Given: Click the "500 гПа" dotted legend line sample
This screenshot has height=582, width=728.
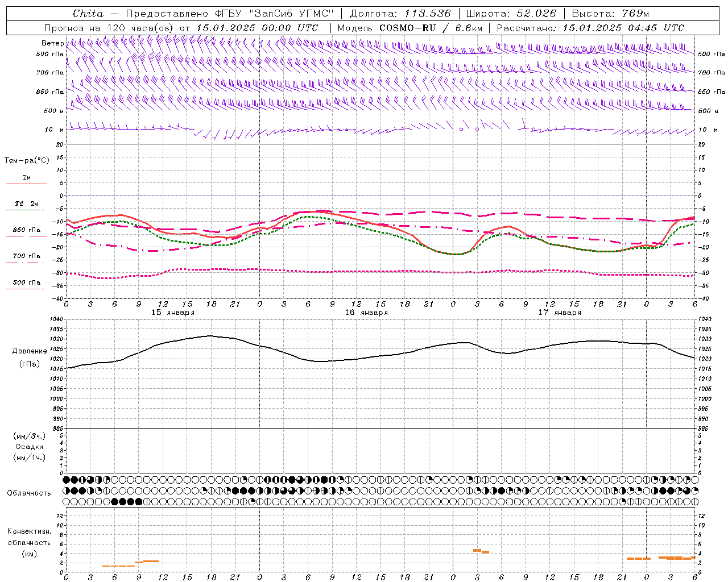Looking at the screenshot, I should point(25,289).
